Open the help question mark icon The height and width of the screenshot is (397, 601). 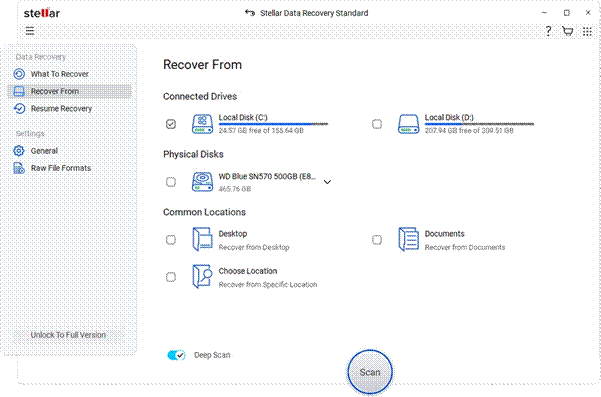pos(548,31)
